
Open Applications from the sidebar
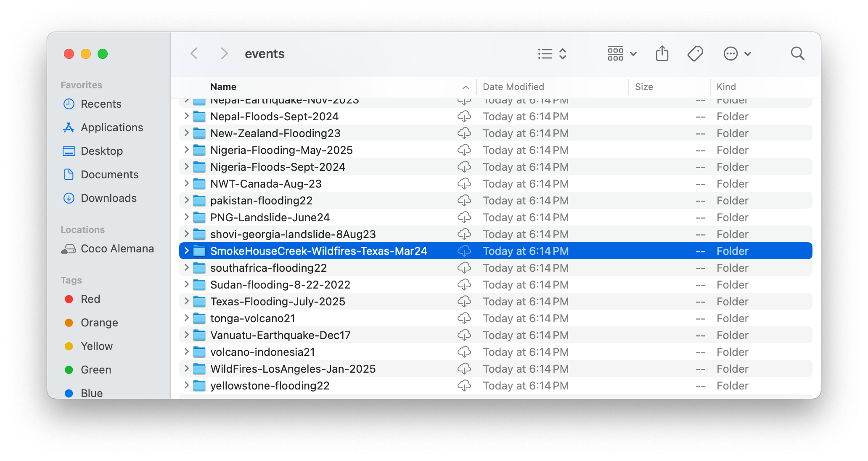[111, 127]
